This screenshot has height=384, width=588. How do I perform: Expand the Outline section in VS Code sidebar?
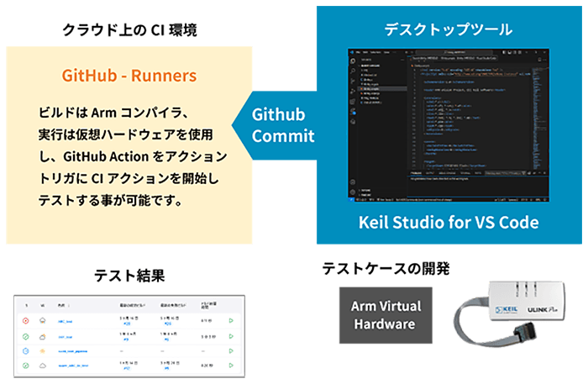[x=365, y=190]
